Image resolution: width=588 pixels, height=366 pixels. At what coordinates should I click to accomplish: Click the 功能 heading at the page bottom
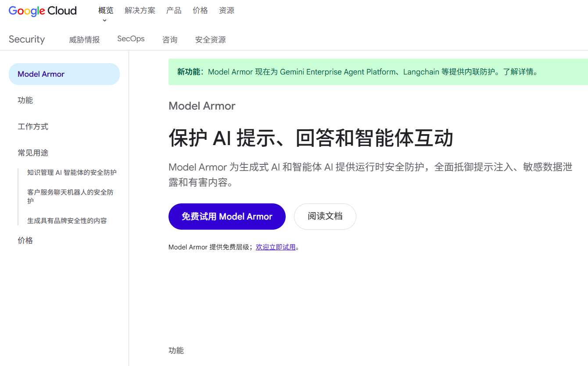[x=176, y=351]
